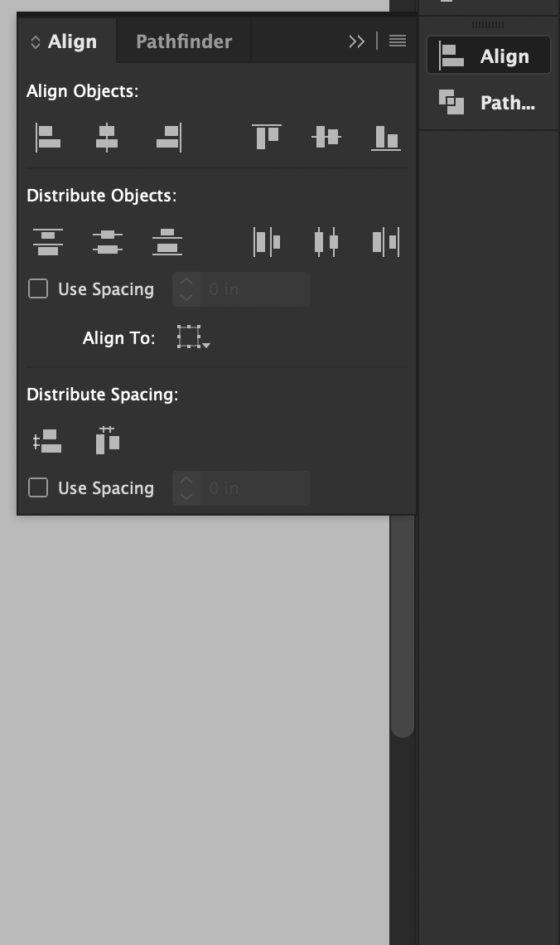This screenshot has height=945, width=560.
Task: Click the Pathfinder panel button in the dock
Action: 488,102
